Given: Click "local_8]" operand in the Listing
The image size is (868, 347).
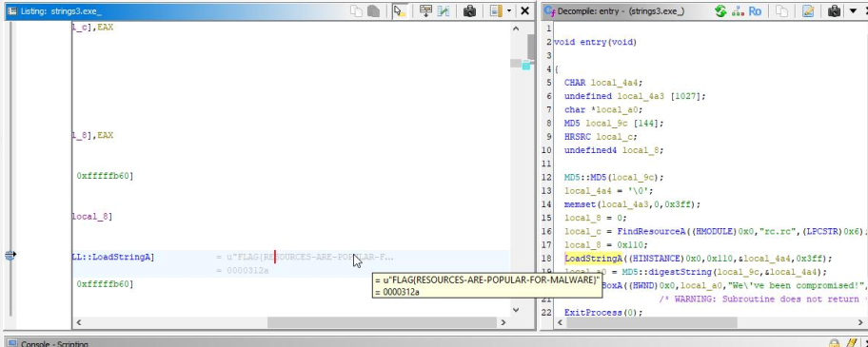Looking at the screenshot, I should click(92, 217).
